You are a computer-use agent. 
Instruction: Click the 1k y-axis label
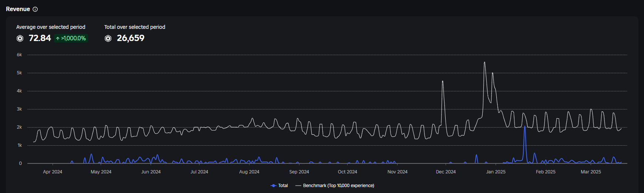point(20,145)
